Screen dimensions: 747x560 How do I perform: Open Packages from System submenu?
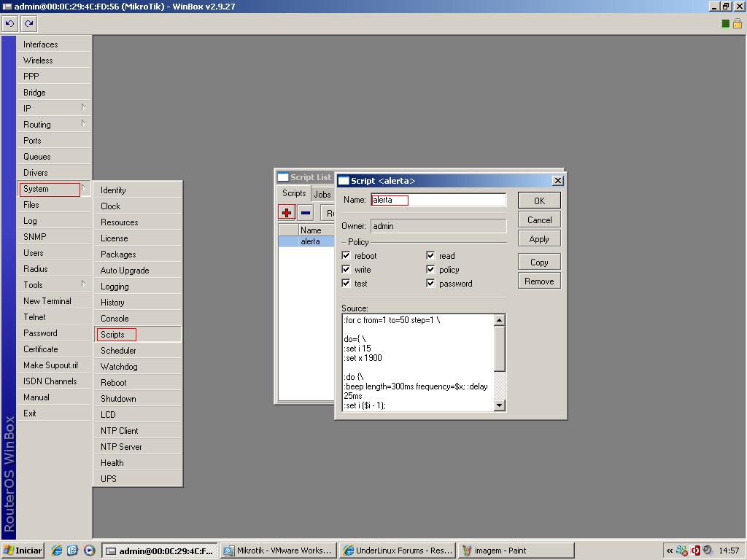138,254
